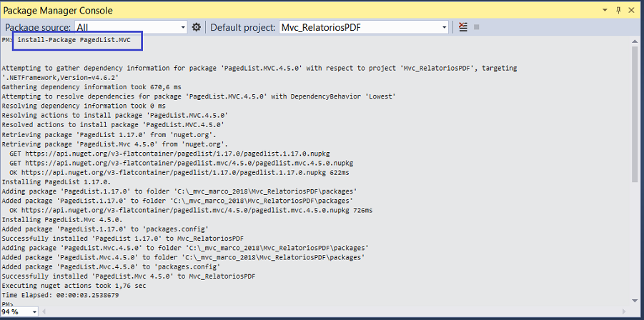
Task: Open window position dropdown arrow
Action: pyautogui.click(x=605, y=10)
